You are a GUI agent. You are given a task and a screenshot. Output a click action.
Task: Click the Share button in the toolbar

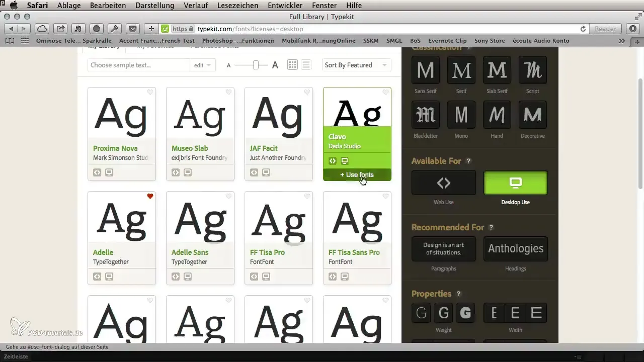[x=61, y=29]
